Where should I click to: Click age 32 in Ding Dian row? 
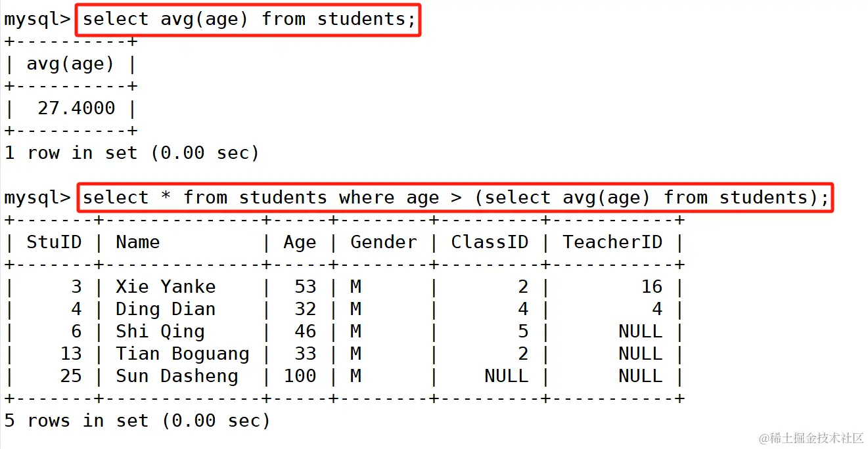click(x=306, y=309)
